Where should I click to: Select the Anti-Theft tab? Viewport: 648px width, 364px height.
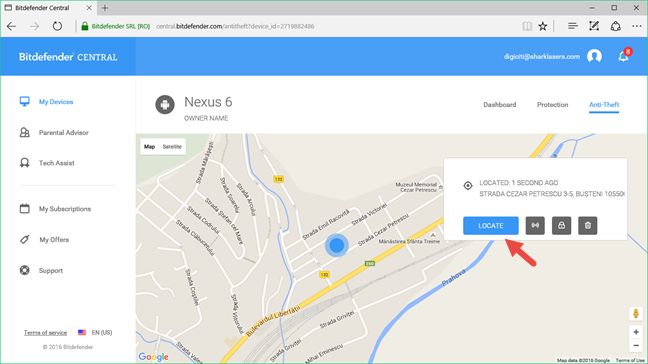click(x=604, y=105)
